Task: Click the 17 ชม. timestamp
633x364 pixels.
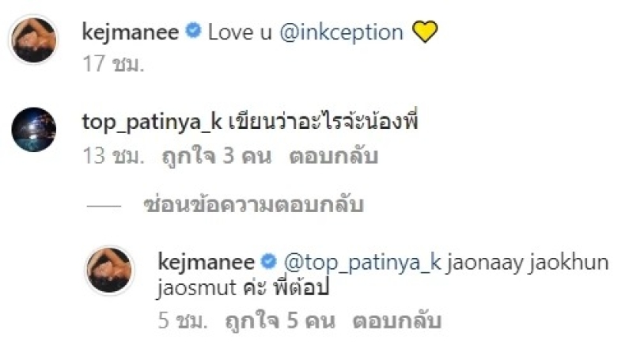Action: tap(113, 65)
